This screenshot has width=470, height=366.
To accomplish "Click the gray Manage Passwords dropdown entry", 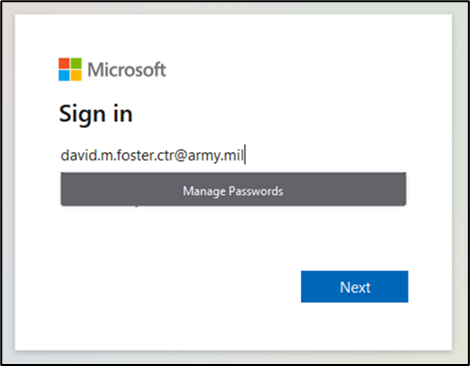I will 233,189.
